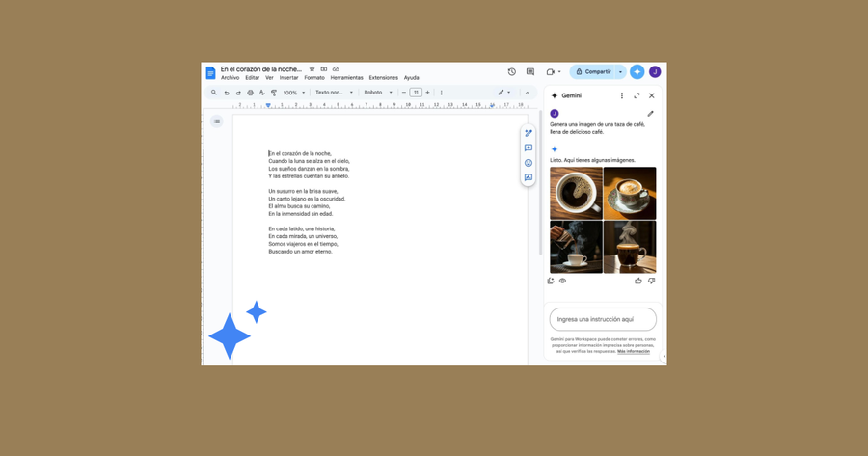Open the Google Docs home icon
Image resolution: width=868 pixels, height=456 pixels.
click(x=211, y=73)
